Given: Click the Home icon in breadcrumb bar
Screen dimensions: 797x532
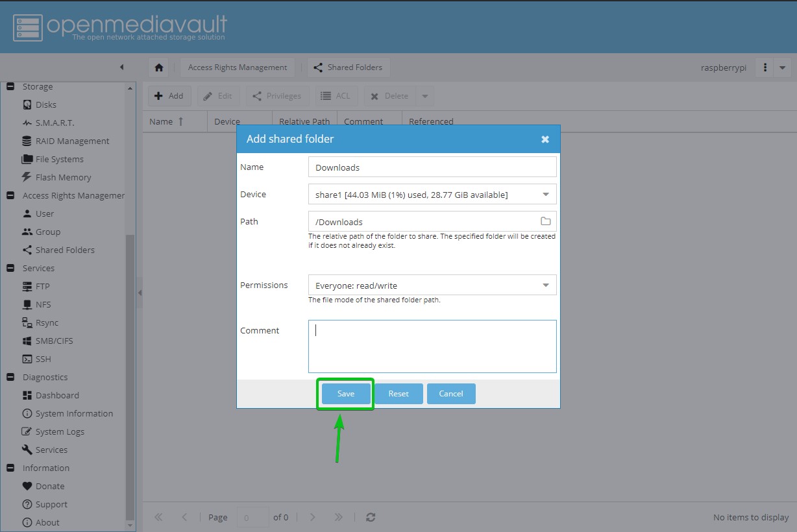Looking at the screenshot, I should tap(159, 67).
